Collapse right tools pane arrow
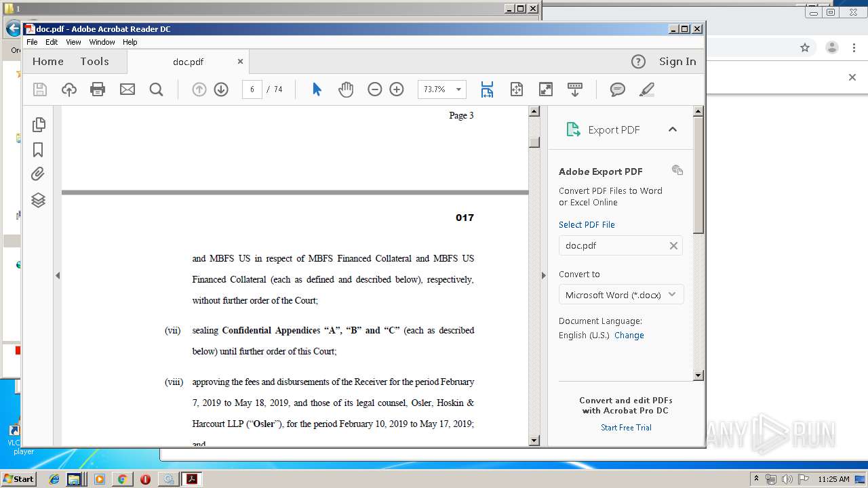The width and height of the screenshot is (868, 488). click(x=543, y=275)
